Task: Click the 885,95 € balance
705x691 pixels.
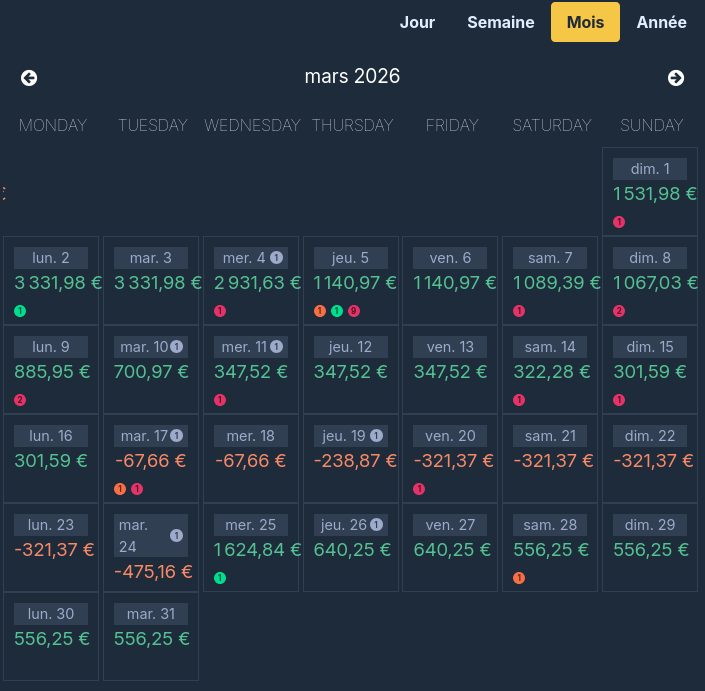Action: coord(52,372)
